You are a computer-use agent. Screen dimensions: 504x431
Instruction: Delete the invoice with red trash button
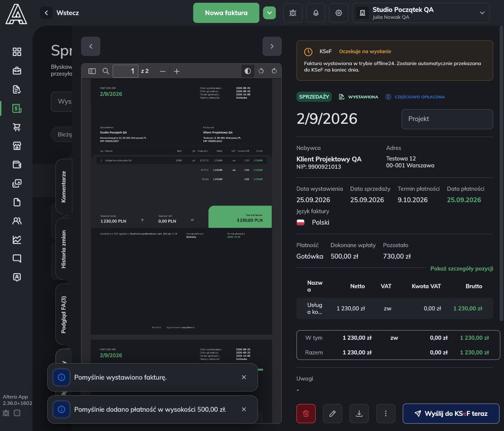click(306, 414)
